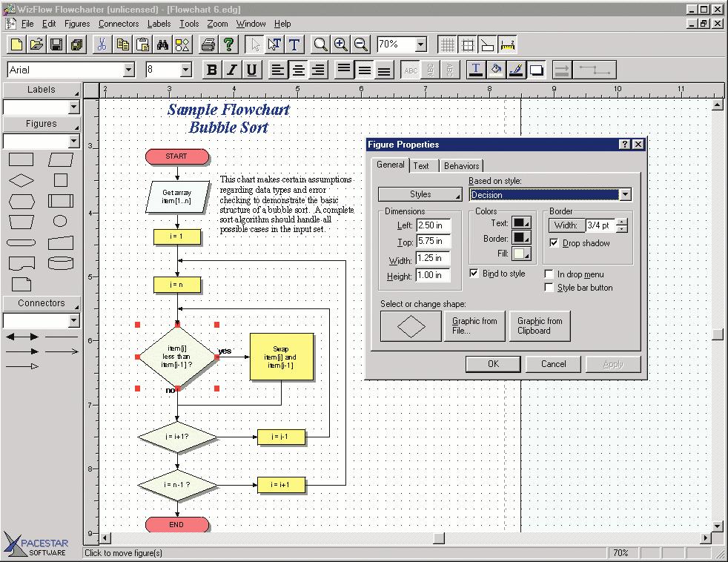Switch to the Text tab
Image resolution: width=728 pixels, height=562 pixels.
tap(421, 166)
